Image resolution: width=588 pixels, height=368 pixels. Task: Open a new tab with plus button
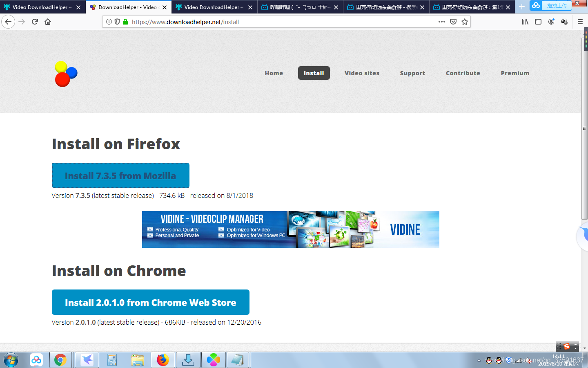pyautogui.click(x=522, y=7)
